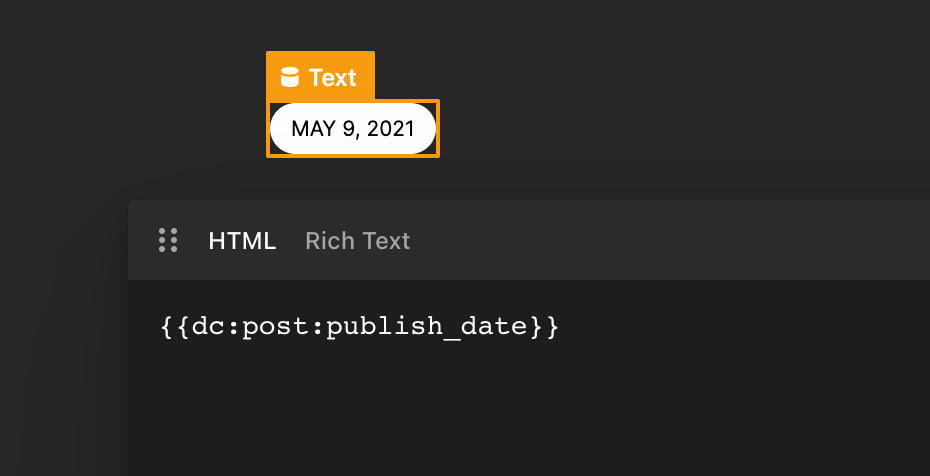Click the orange selection border around the date
The image size is (930, 476).
coord(438,128)
